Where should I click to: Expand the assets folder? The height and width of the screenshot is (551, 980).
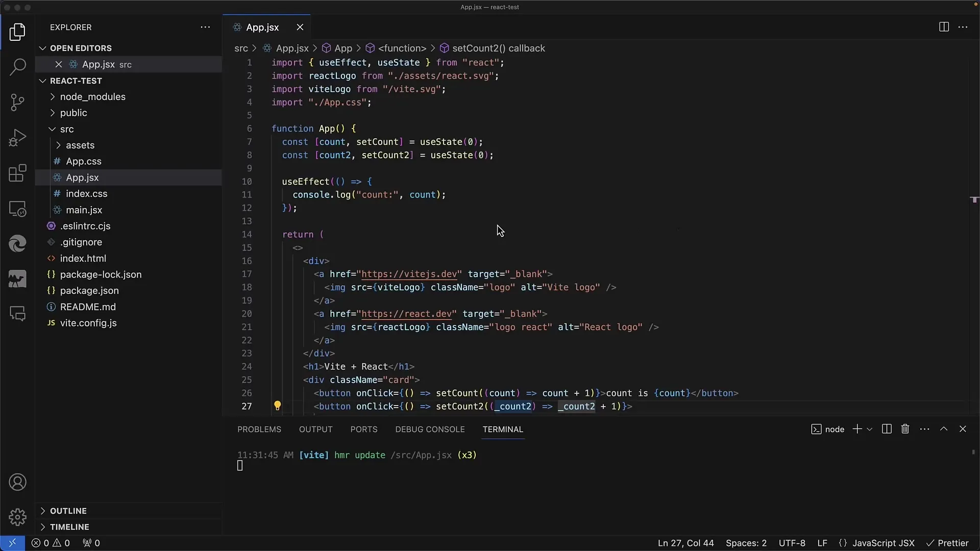pos(129,145)
